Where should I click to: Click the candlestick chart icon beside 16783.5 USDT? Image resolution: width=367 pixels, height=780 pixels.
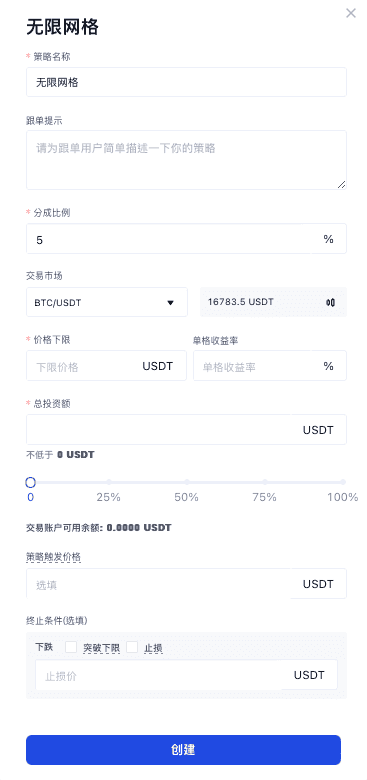point(330,302)
